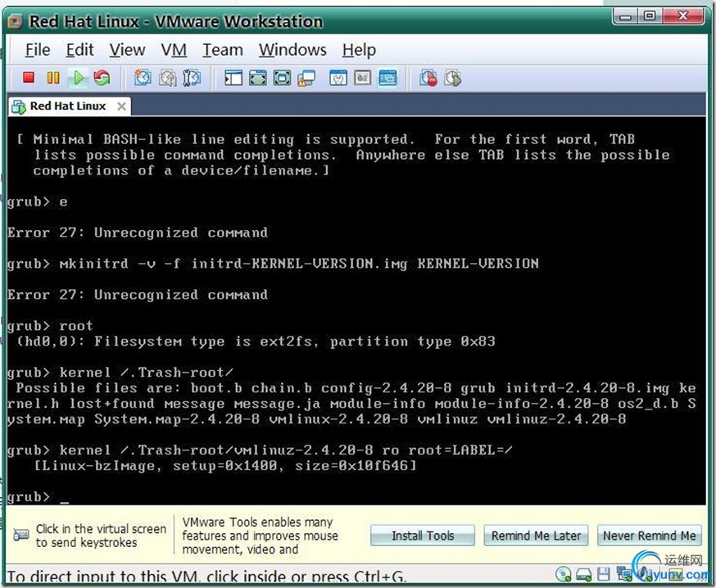Click the VMware Workstation title bar icon
This screenshot has height=588, width=716.
click(x=15, y=21)
